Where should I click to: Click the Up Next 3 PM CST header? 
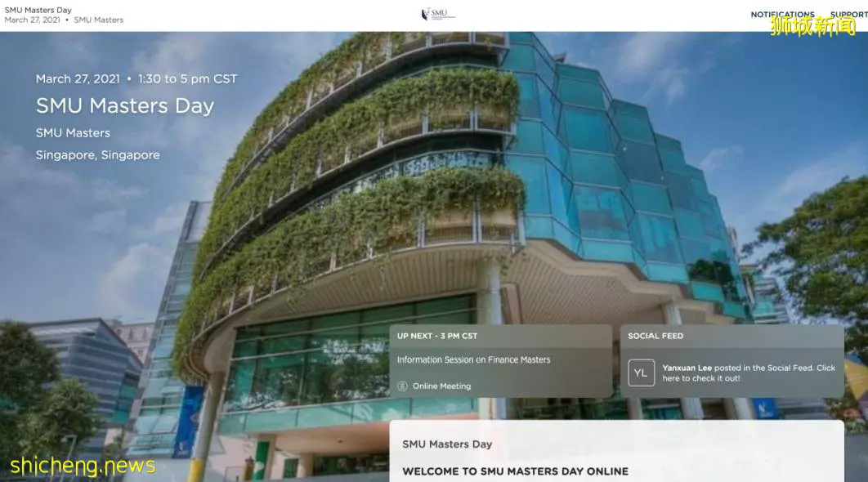pos(437,336)
